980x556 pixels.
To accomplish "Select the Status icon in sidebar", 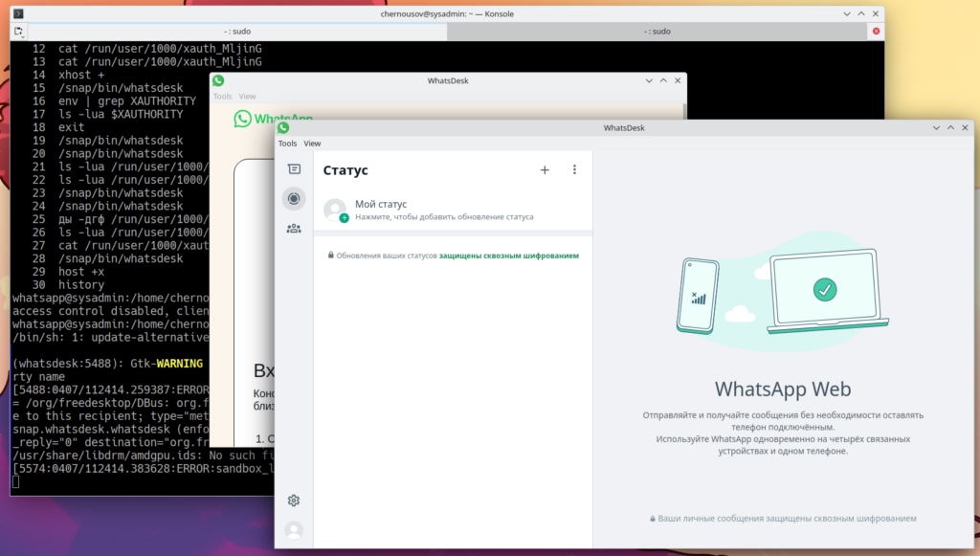I will coord(294,199).
